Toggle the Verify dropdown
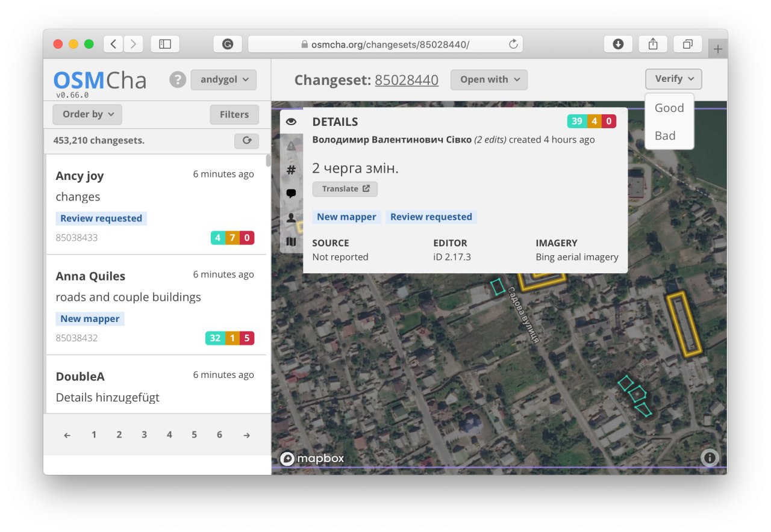Viewport: 771px width, 532px height. (673, 79)
